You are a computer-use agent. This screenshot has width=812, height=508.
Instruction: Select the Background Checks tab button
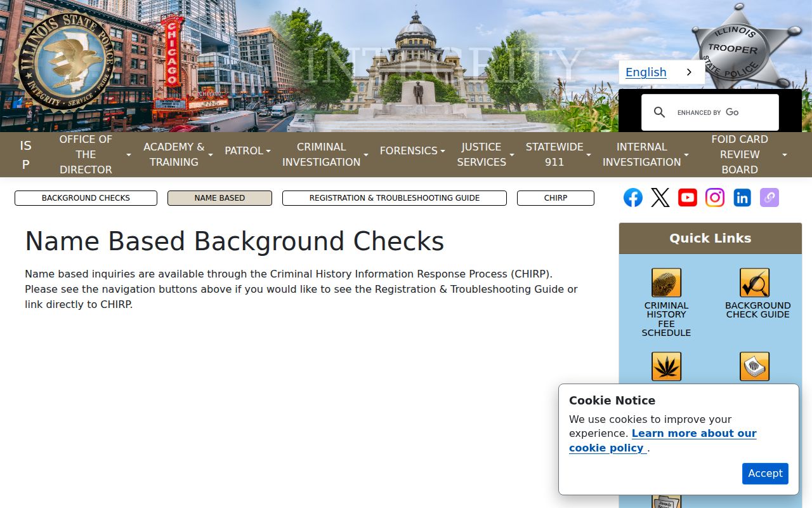pyautogui.click(x=86, y=198)
